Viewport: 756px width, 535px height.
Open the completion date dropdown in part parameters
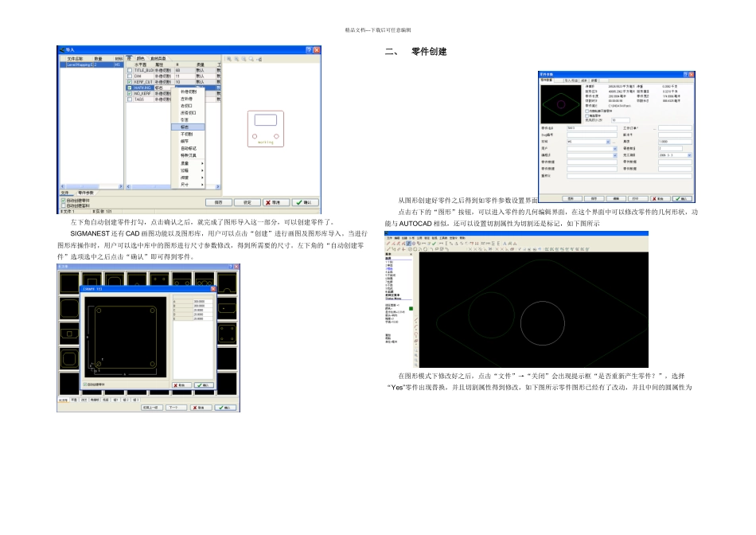click(x=689, y=155)
